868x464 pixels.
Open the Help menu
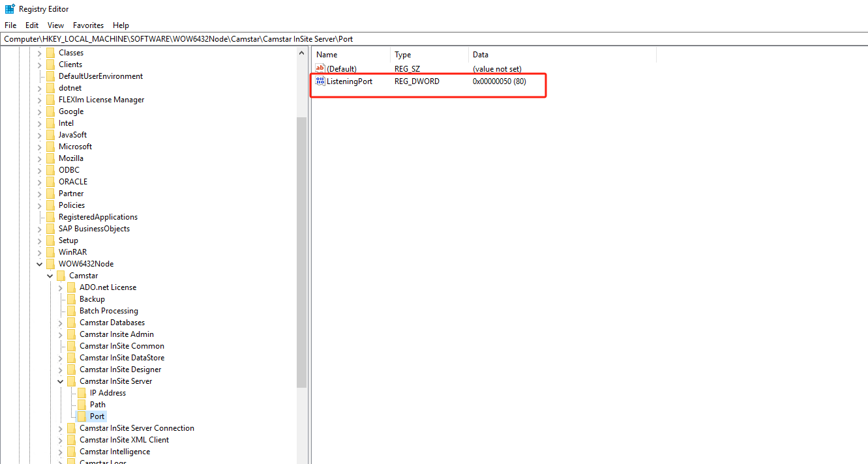[121, 25]
